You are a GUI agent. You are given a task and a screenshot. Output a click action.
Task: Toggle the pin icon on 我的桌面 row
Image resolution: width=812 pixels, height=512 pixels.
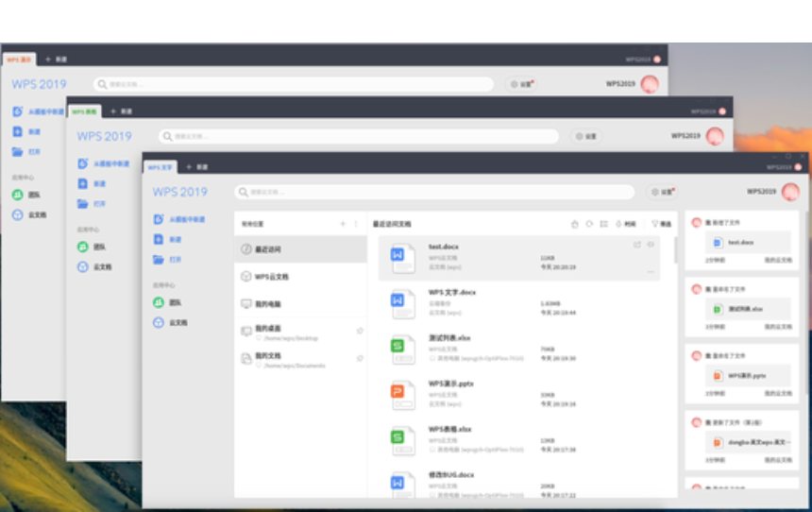coord(360,331)
